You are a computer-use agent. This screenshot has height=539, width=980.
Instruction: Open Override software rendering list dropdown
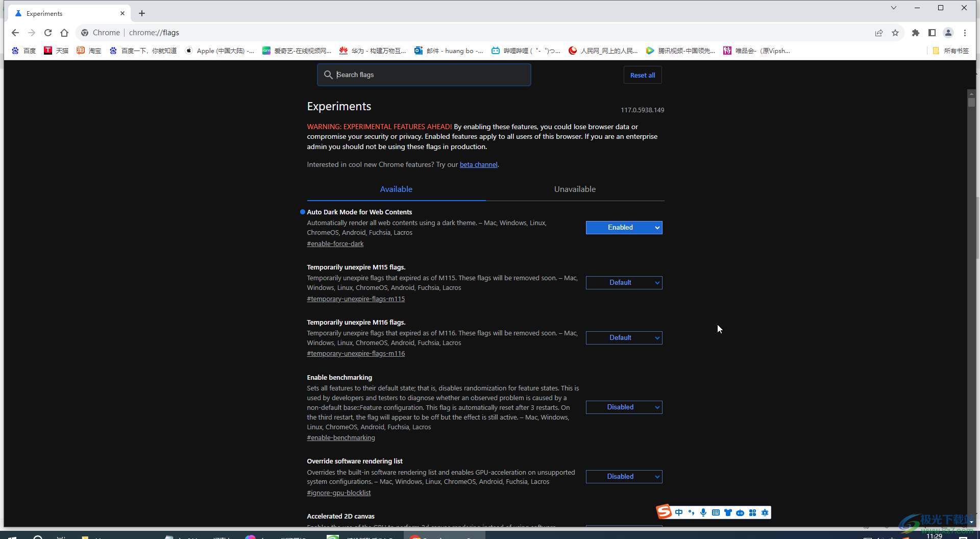624,477
